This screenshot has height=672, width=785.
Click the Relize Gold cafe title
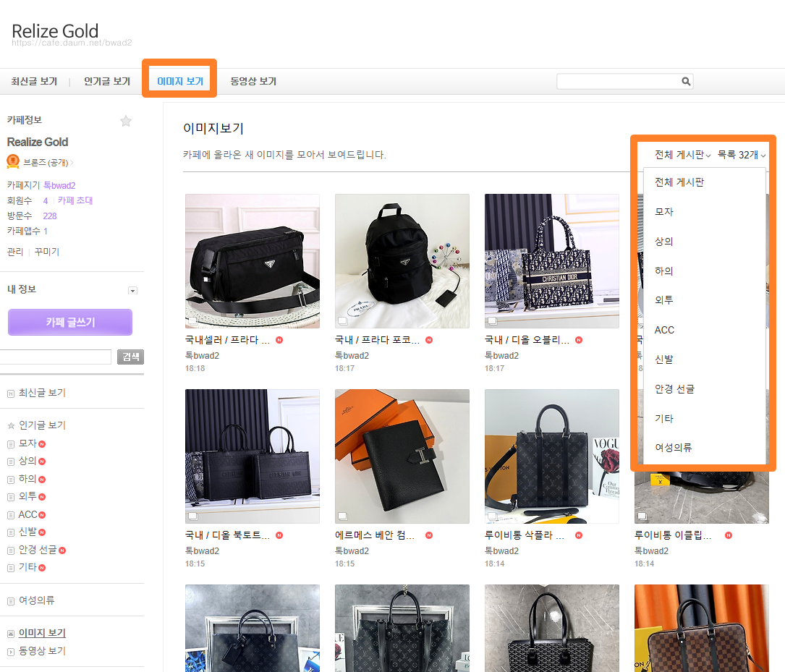[55, 31]
